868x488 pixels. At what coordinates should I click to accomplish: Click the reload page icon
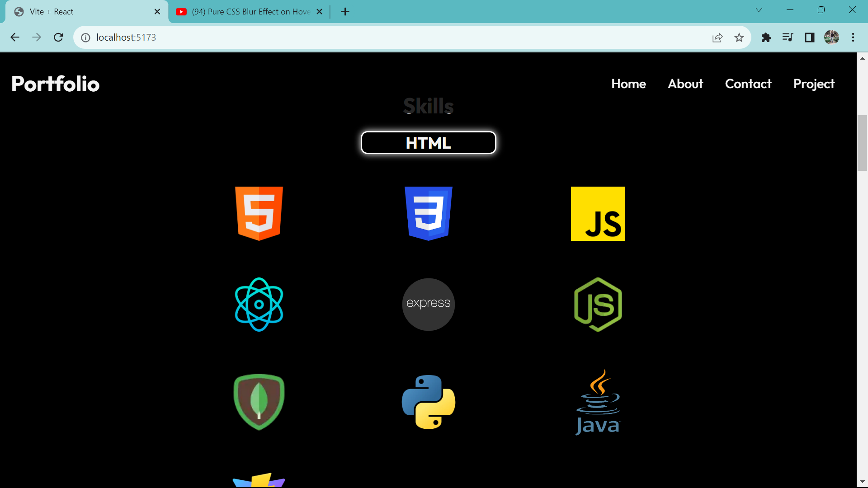[58, 38]
